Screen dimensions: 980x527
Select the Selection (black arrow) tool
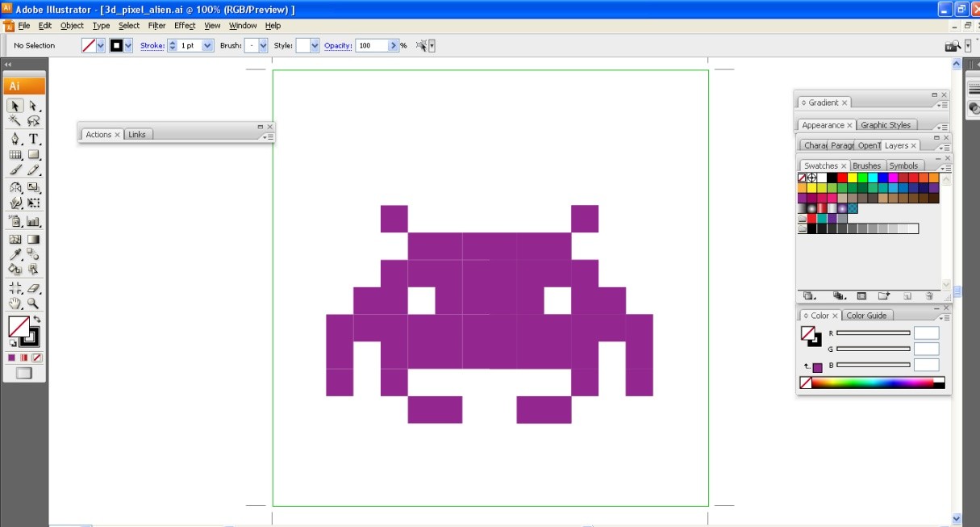15,106
